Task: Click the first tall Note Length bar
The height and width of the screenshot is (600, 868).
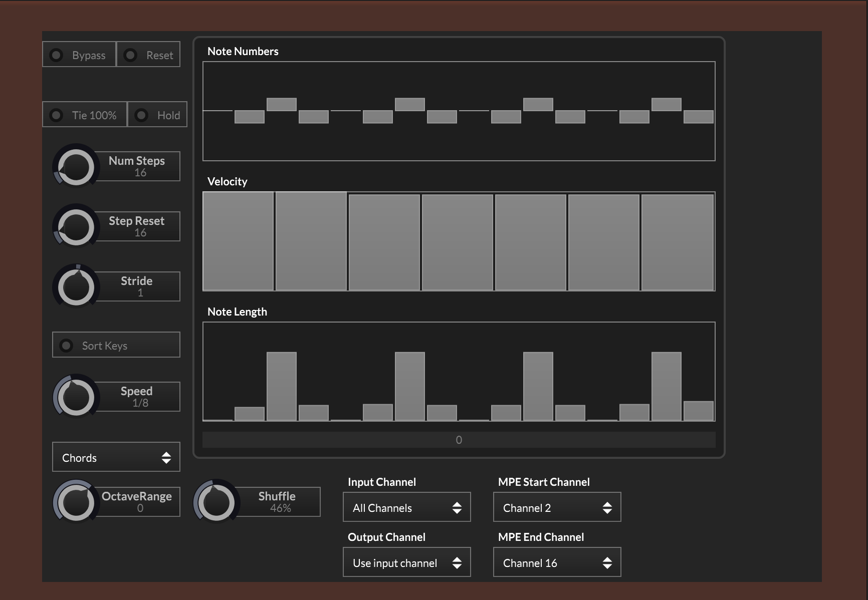Action: click(282, 386)
